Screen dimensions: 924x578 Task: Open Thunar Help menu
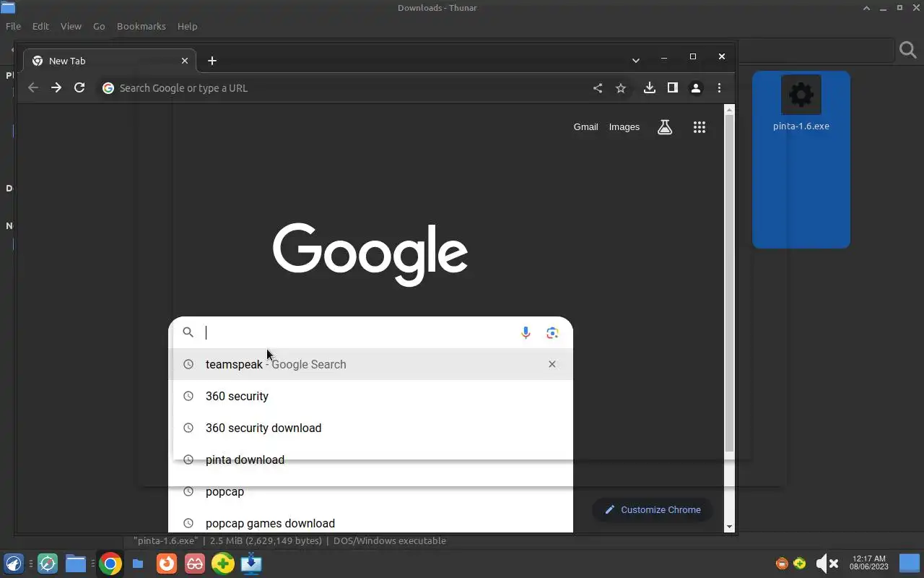click(187, 26)
